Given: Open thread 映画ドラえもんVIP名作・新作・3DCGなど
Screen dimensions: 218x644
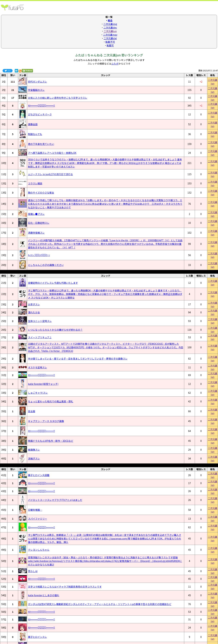Looking at the screenshot, I should 51,441.
